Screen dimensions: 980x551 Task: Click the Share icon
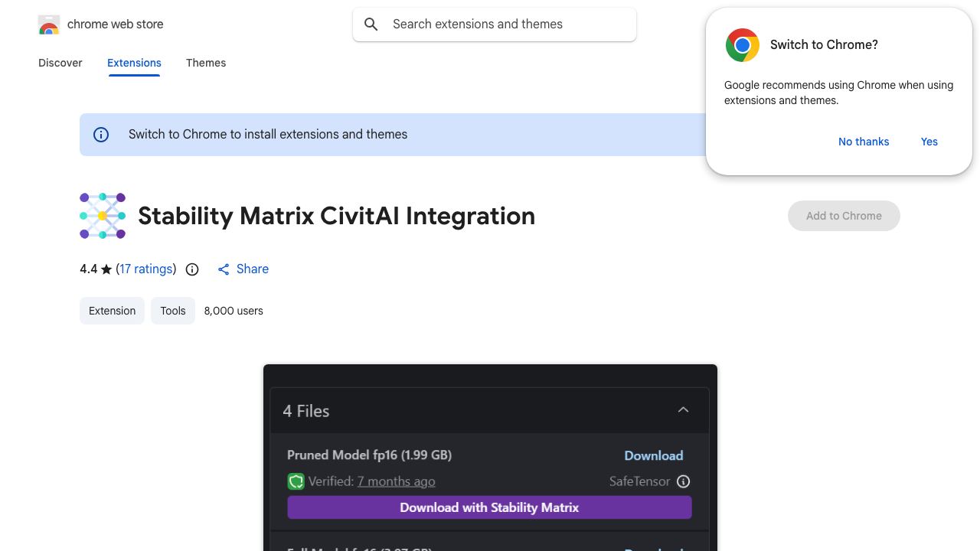pos(224,269)
